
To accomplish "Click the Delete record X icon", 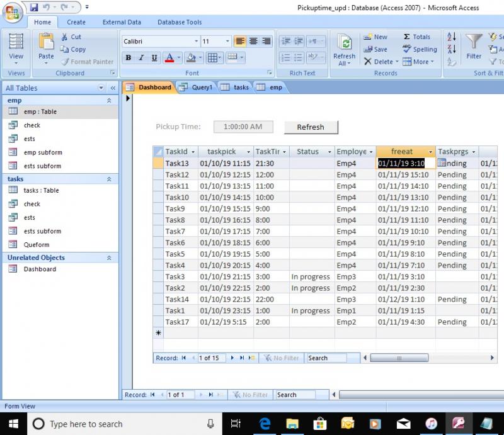I will 368,61.
